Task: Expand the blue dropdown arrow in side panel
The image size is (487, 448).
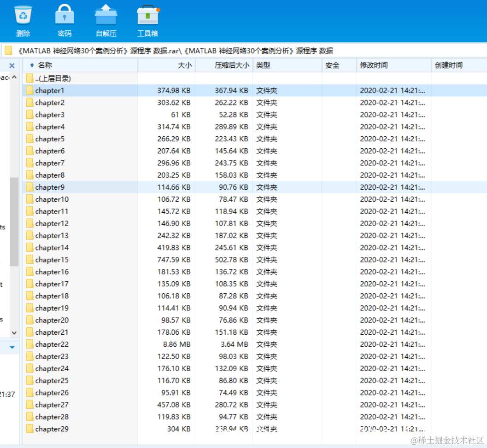Action: tap(12, 348)
